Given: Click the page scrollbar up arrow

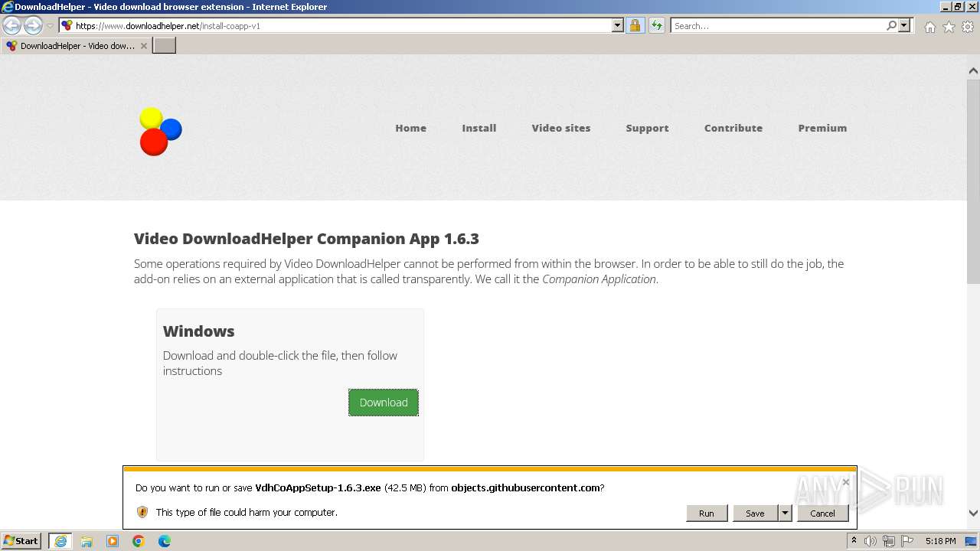Looking at the screenshot, I should click(973, 71).
